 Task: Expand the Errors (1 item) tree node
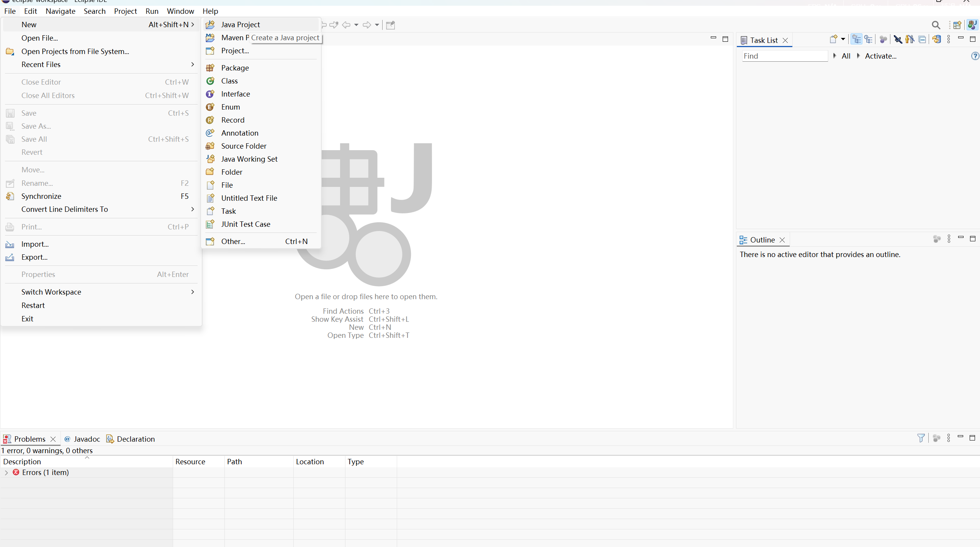pos(7,473)
